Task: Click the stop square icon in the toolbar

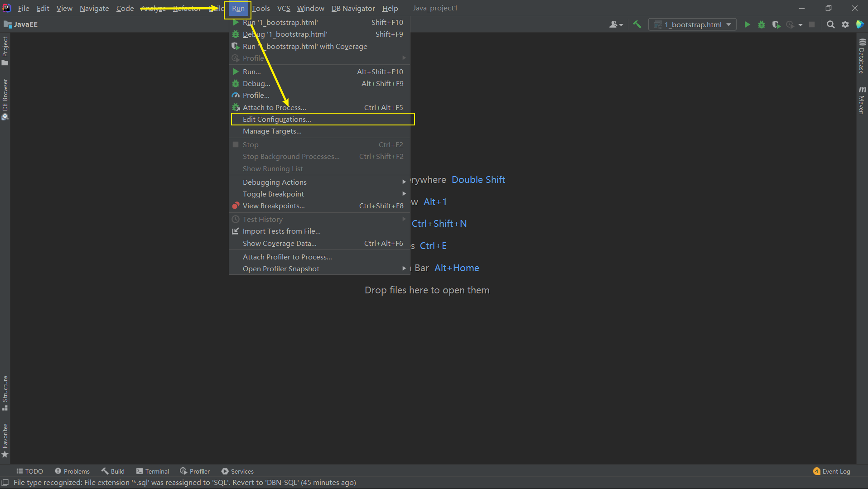Action: point(812,24)
